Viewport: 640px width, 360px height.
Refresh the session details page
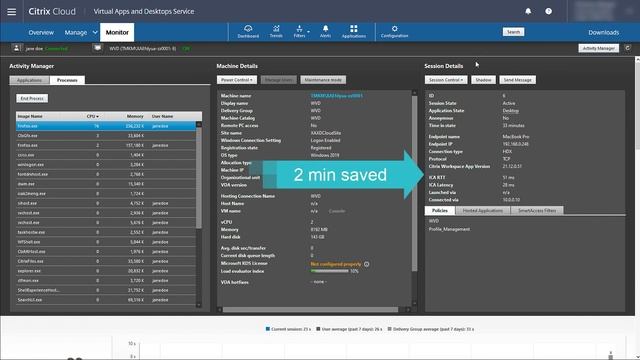tap(628, 48)
